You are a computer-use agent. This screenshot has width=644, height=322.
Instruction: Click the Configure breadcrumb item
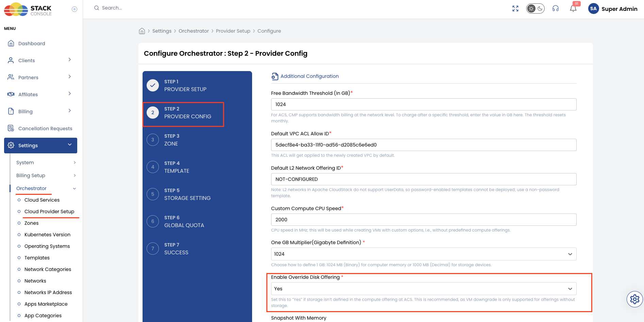pyautogui.click(x=269, y=31)
